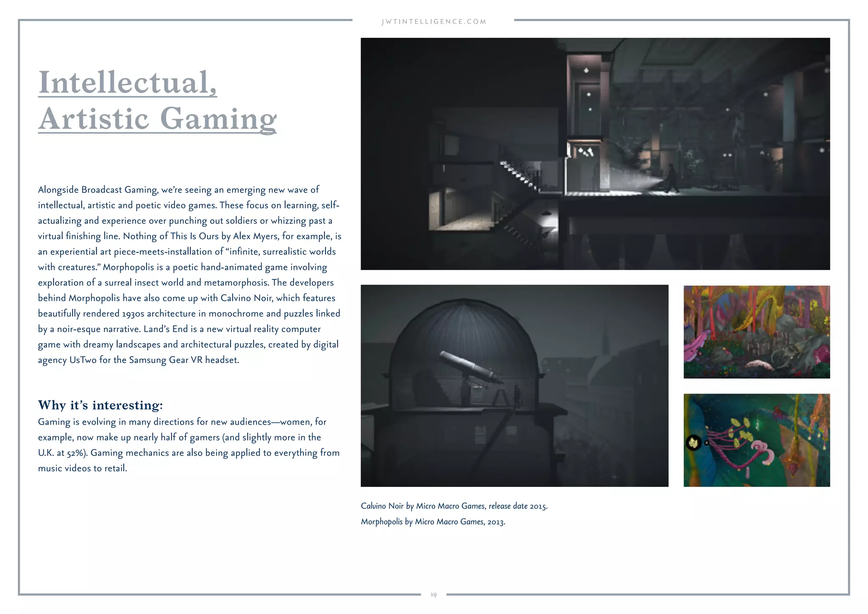Click the 'Why it's interesting:' subheading
868x614 pixels.
(x=100, y=405)
